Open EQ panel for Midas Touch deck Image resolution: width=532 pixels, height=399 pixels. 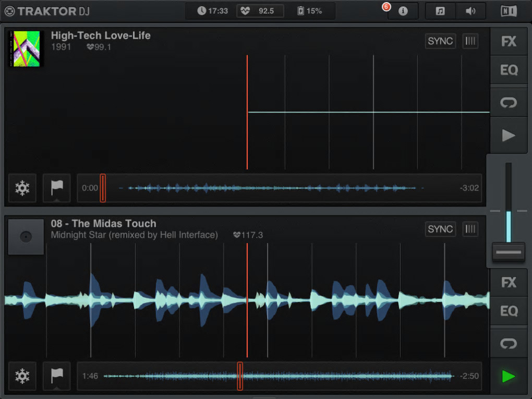(509, 311)
